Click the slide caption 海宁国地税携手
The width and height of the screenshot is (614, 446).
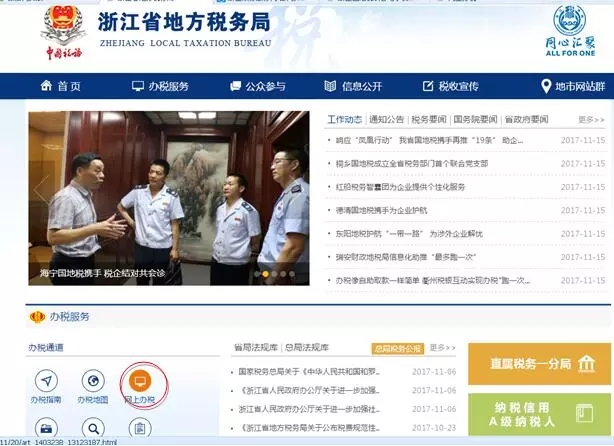102,273
